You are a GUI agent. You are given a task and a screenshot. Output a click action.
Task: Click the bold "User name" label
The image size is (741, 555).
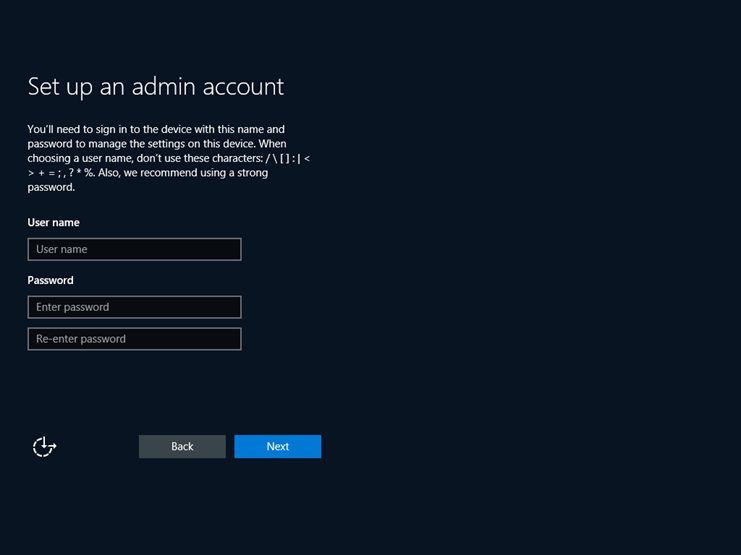(53, 222)
